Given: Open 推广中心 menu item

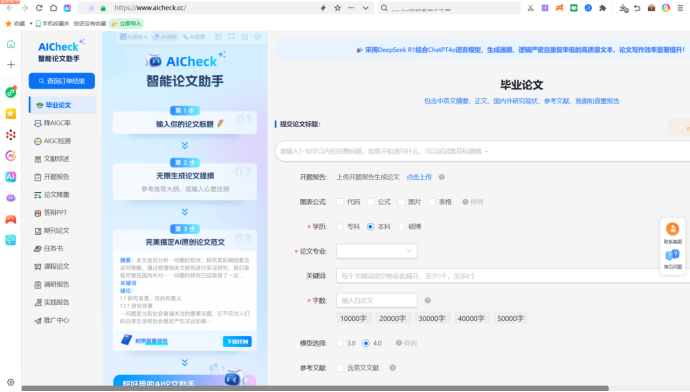Looking at the screenshot, I should pos(52,320).
